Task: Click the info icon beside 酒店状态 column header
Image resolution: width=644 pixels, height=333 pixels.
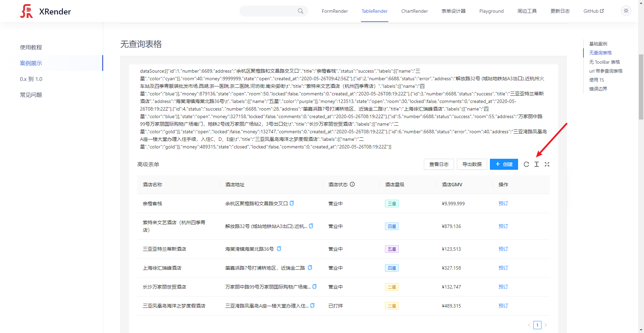Action: 352,184
